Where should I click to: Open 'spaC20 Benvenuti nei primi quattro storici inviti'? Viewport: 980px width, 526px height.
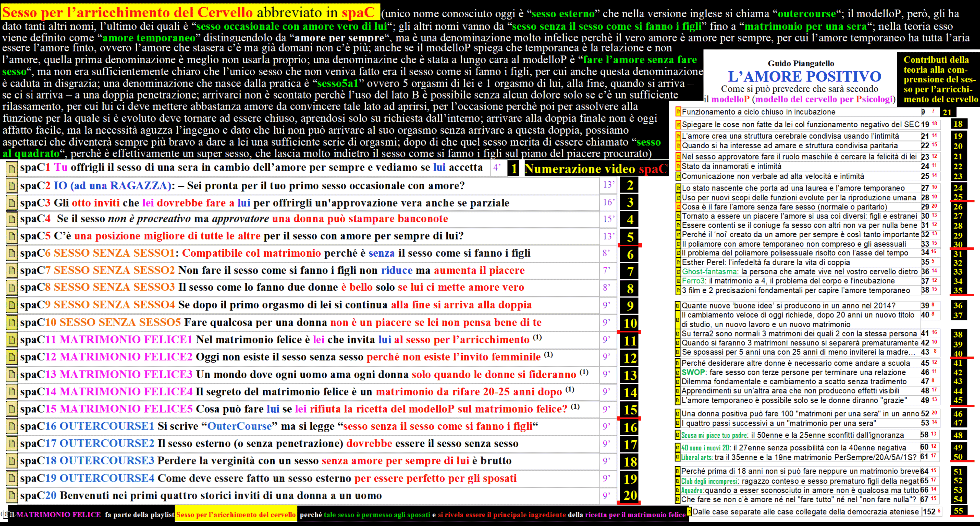(x=201, y=496)
